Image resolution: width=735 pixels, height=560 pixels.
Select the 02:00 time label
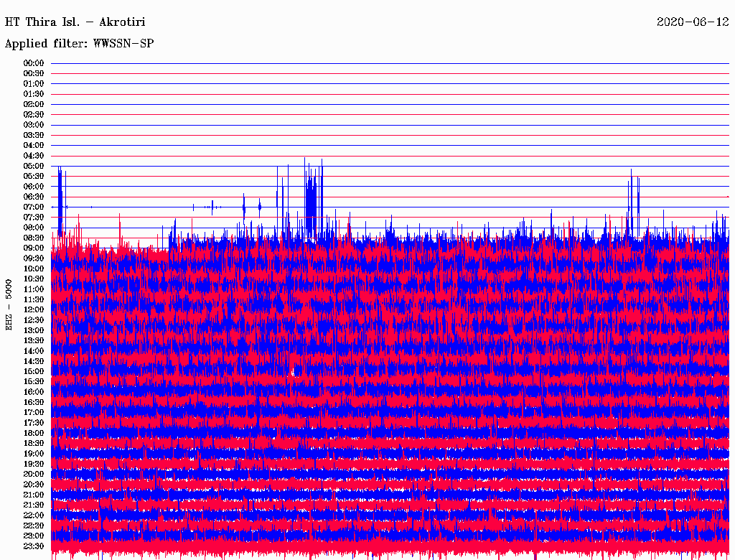click(x=34, y=105)
